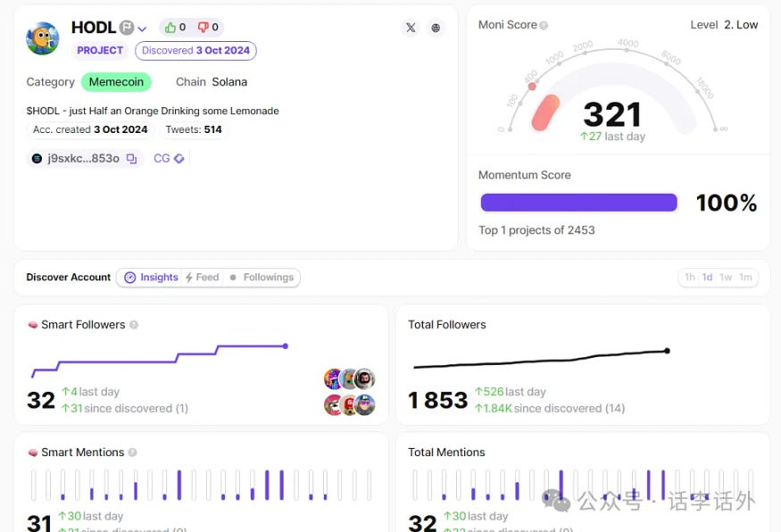The height and width of the screenshot is (532, 781).
Task: Click the 100% momentum value
Action: click(727, 203)
